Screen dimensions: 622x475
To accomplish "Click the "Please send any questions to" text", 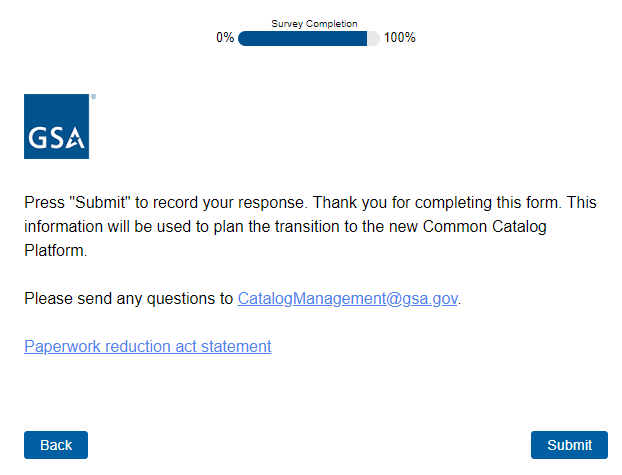I will click(x=128, y=298).
